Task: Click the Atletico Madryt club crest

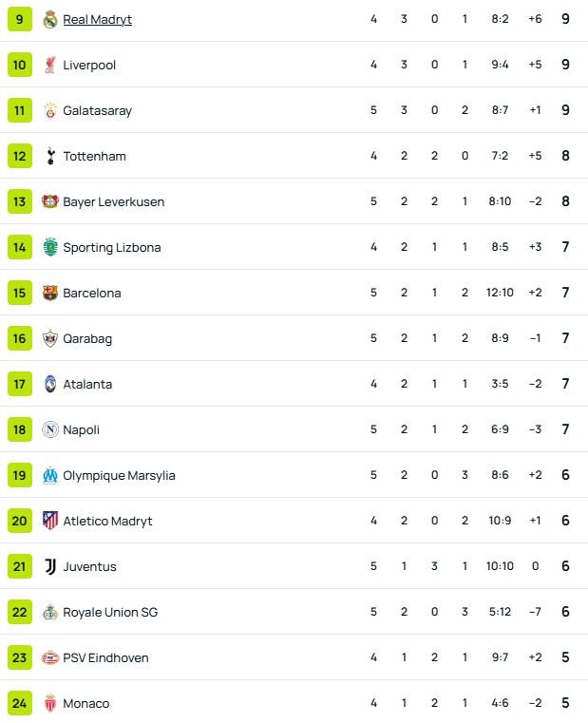Action: point(50,521)
